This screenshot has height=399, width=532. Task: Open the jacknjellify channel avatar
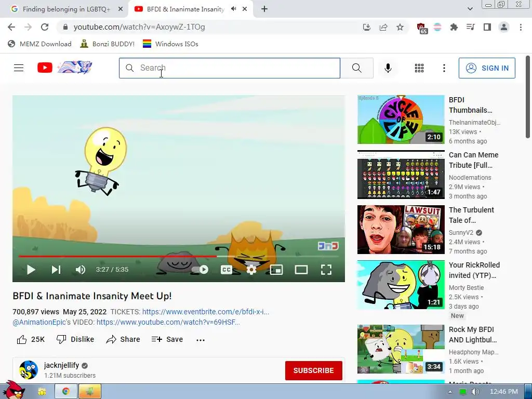point(29,370)
